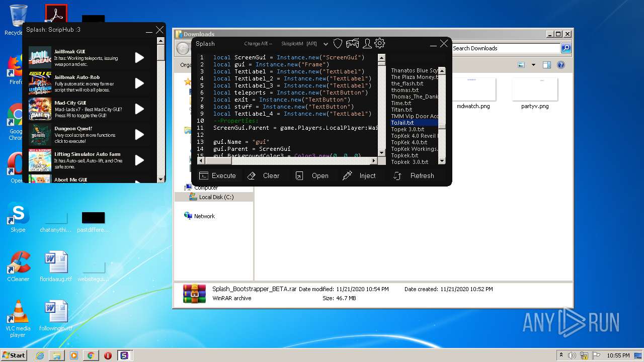Open the Jailbreak Auto-Rob thumbnail
Screen dimensions: 644x362
click(40, 83)
